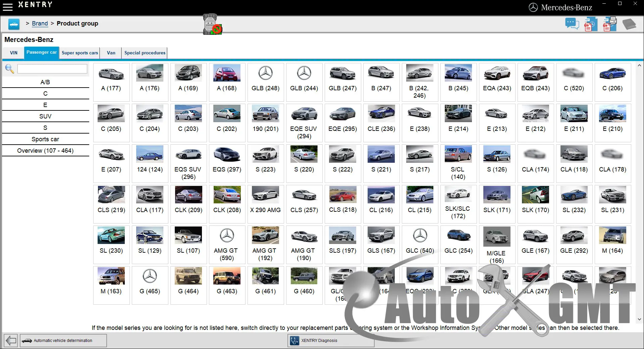Select the E (213) model

click(x=497, y=123)
